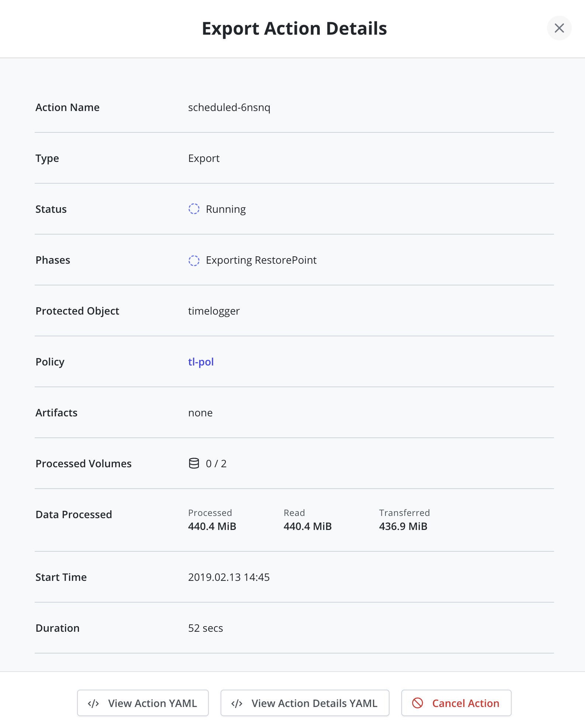Click the Running status spinner icon
Viewport: 585px width, 728px height.
[194, 209]
